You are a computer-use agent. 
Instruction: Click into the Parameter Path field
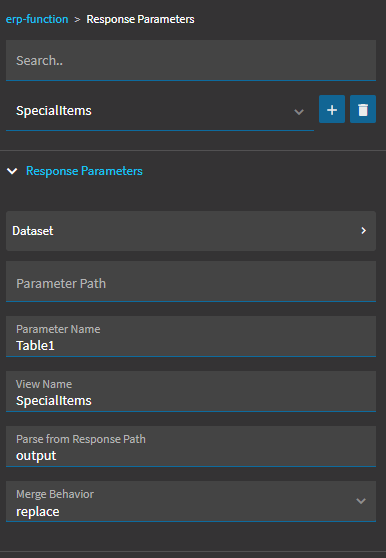[191, 281]
